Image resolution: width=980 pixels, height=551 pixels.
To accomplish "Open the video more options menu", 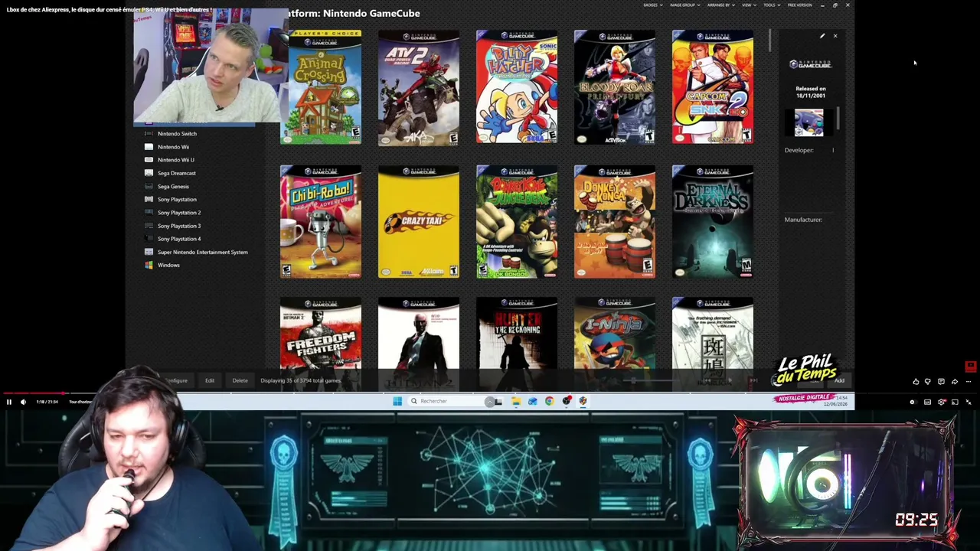I will pos(969,381).
